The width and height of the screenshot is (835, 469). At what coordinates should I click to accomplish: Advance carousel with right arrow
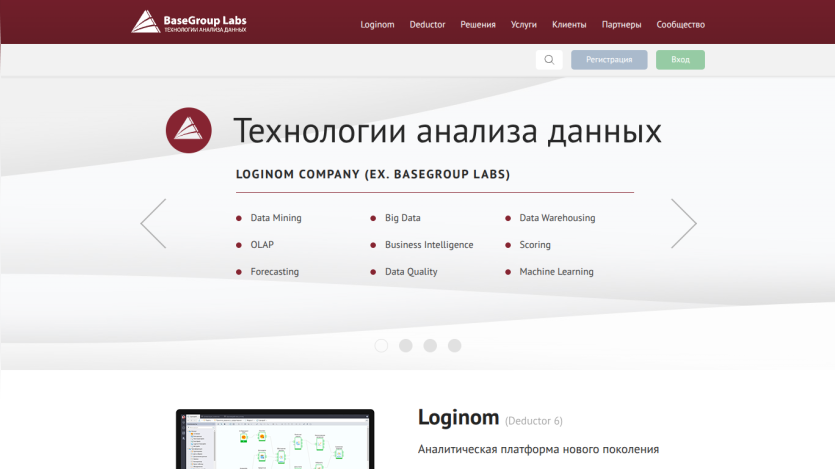pyautogui.click(x=684, y=224)
